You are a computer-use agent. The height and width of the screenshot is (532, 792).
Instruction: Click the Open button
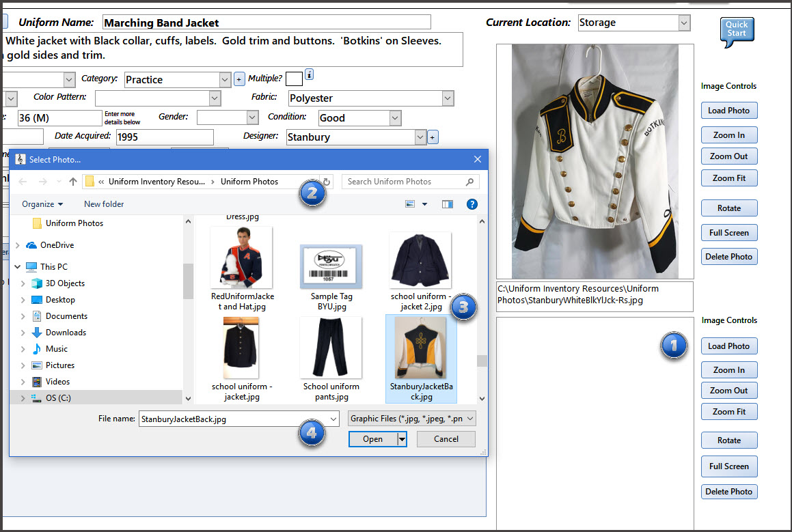(x=372, y=439)
